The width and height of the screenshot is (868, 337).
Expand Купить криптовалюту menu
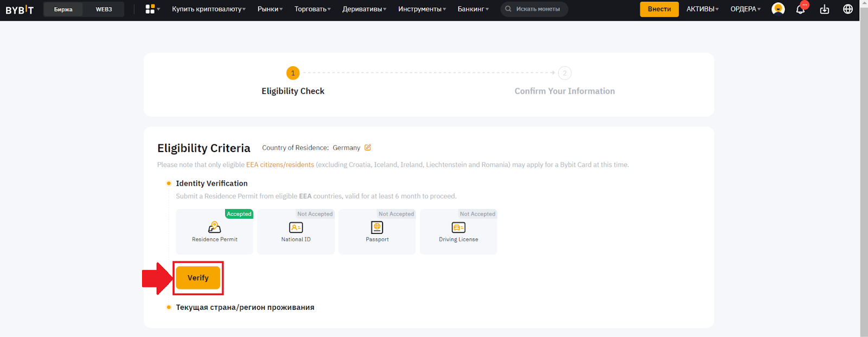click(x=209, y=9)
